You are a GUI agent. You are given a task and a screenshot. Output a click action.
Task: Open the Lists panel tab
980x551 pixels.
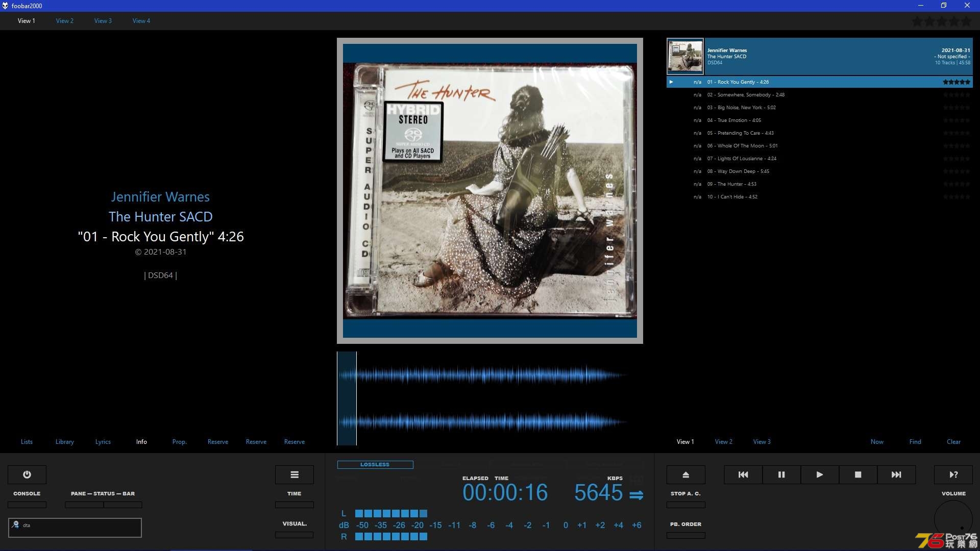tap(27, 442)
